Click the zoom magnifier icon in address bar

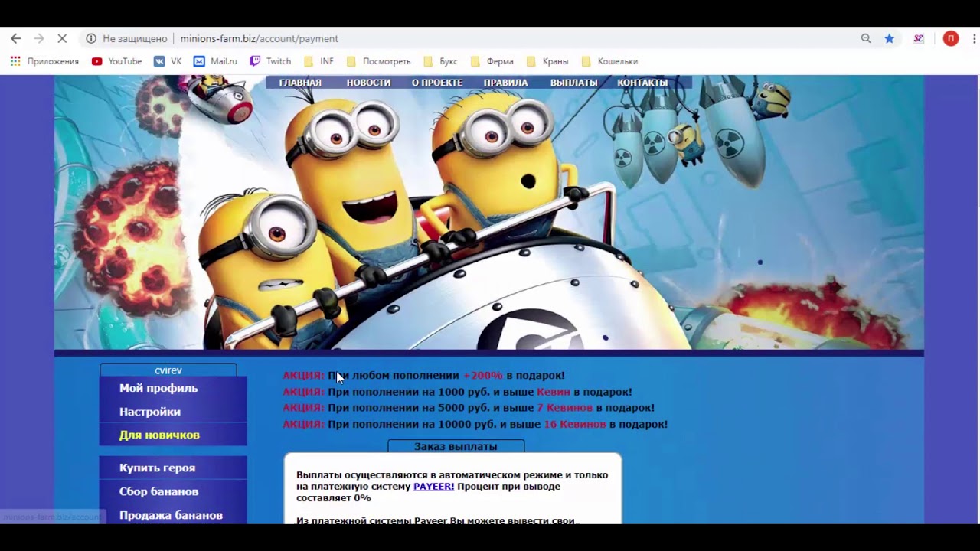[x=866, y=38]
